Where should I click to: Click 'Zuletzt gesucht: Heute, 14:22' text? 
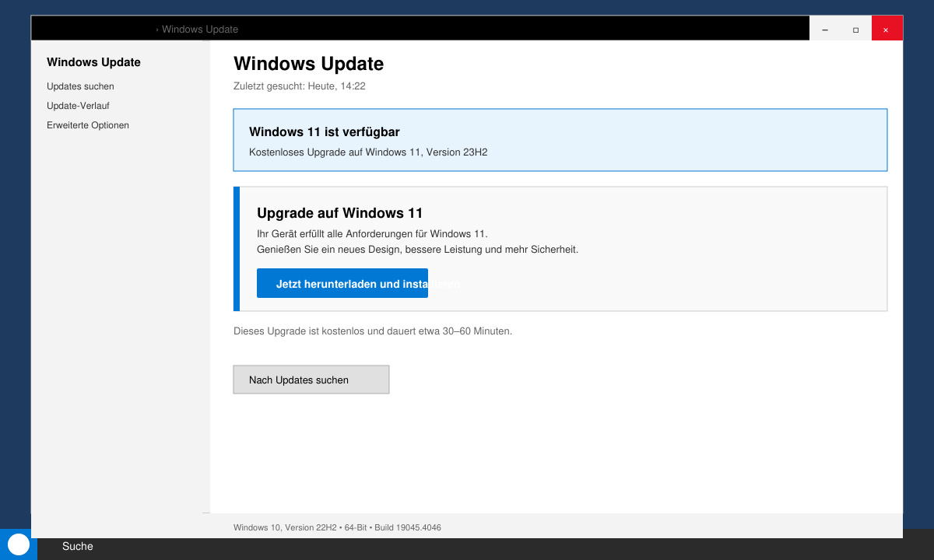coord(300,86)
